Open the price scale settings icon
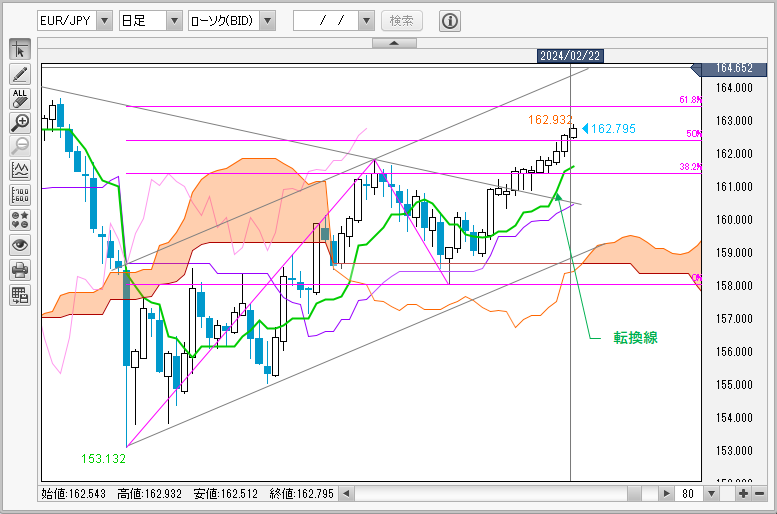777x514 pixels. tap(20, 195)
